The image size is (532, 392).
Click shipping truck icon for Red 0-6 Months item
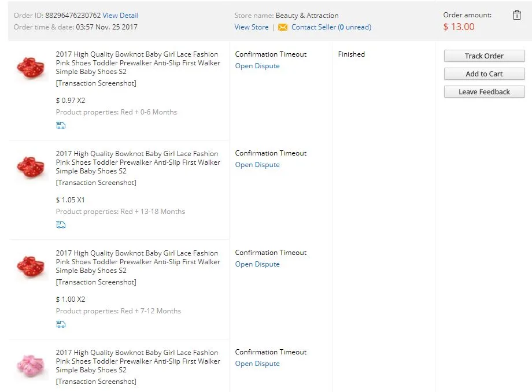click(61, 125)
